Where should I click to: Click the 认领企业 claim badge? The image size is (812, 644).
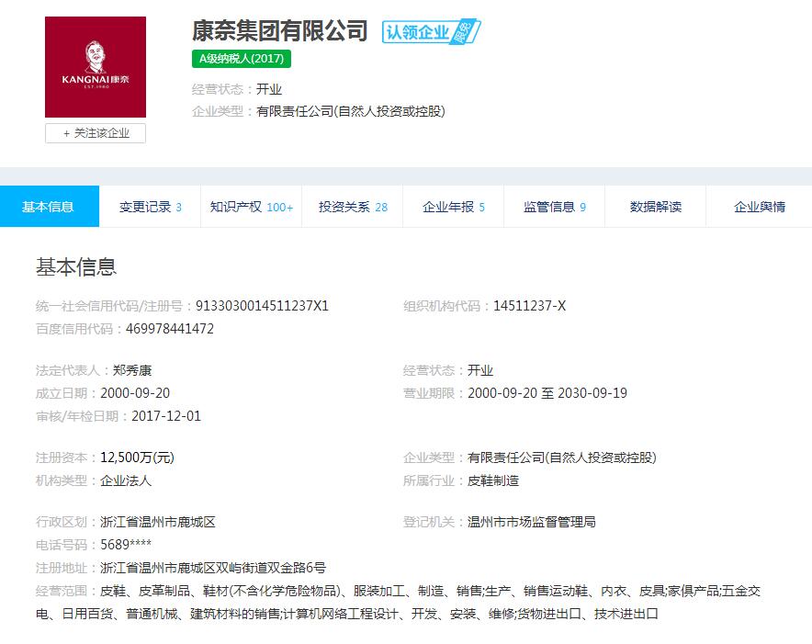(x=432, y=32)
